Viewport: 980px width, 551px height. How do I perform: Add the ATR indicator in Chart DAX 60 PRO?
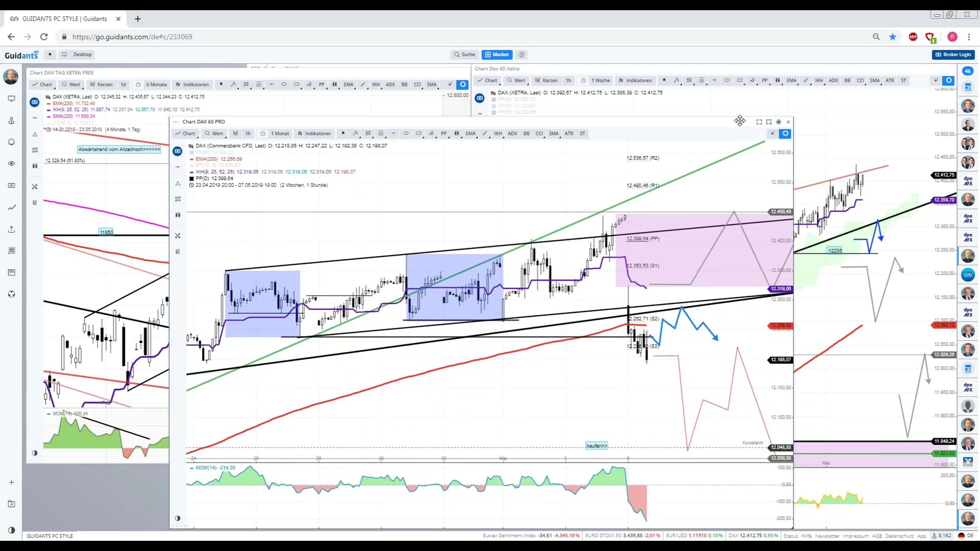coord(569,133)
